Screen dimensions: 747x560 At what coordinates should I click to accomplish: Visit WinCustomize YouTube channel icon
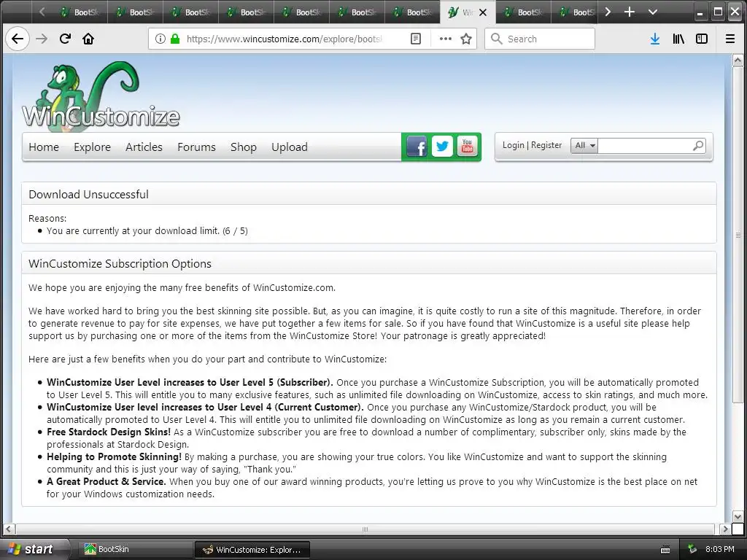coord(468,147)
